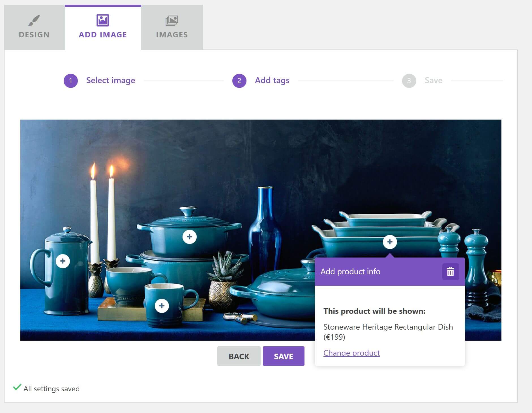
Task: Go to step 1 number circle
Action: coord(70,81)
